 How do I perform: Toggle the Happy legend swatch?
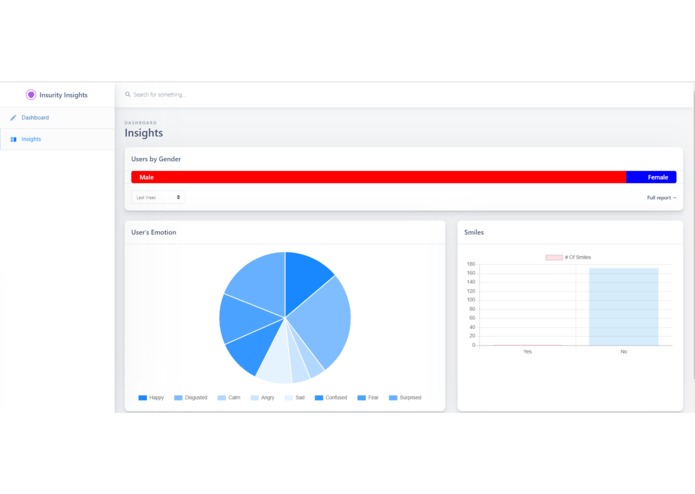click(x=143, y=398)
